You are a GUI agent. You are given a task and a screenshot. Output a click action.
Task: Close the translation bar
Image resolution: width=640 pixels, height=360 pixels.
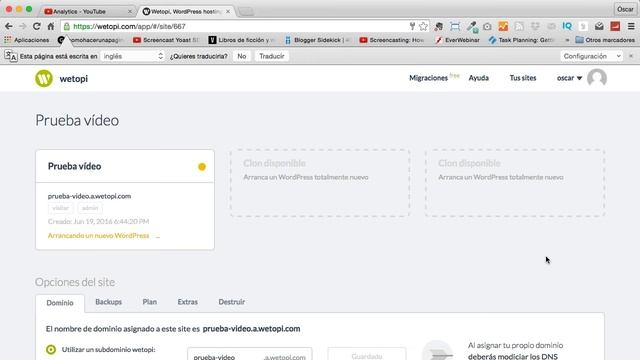click(x=631, y=56)
